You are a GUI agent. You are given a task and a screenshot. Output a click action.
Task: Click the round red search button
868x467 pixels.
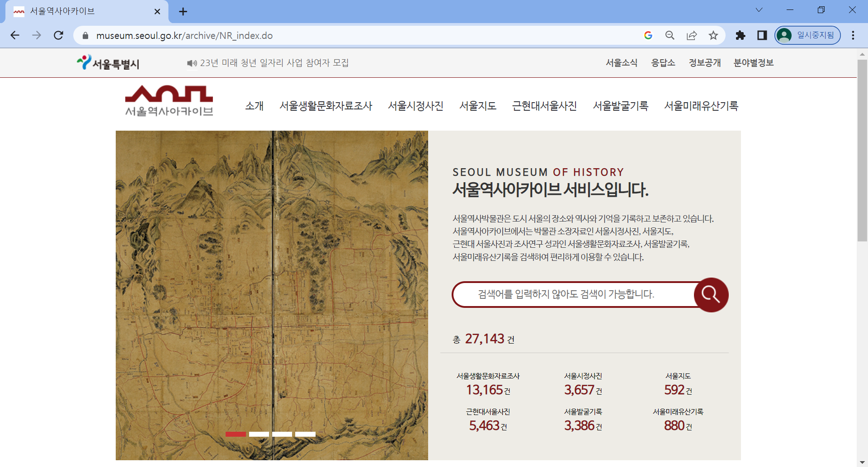point(711,295)
